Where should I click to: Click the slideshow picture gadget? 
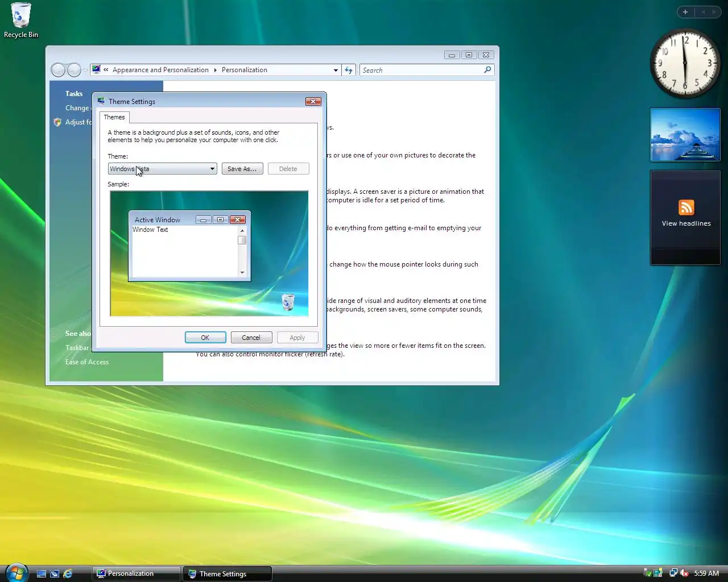685,135
